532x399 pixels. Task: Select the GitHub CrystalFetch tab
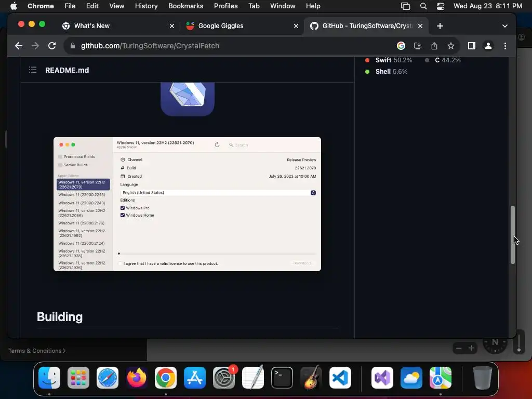(366, 26)
